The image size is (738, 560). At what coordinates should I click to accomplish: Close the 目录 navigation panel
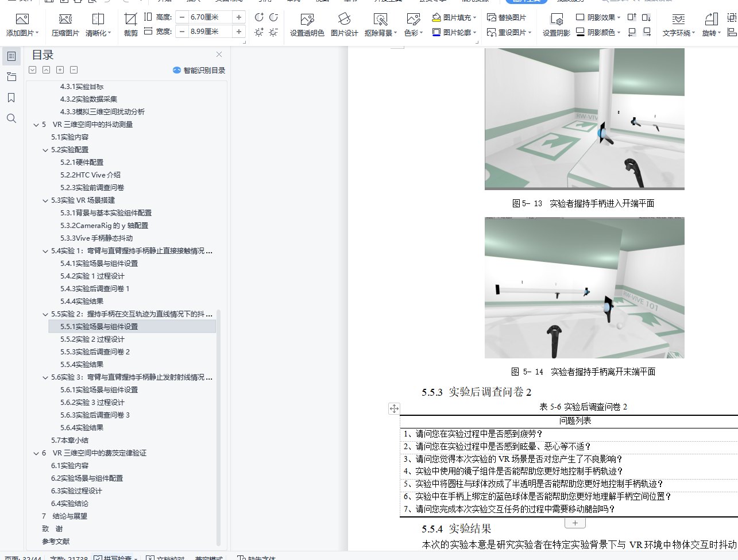pyautogui.click(x=219, y=55)
